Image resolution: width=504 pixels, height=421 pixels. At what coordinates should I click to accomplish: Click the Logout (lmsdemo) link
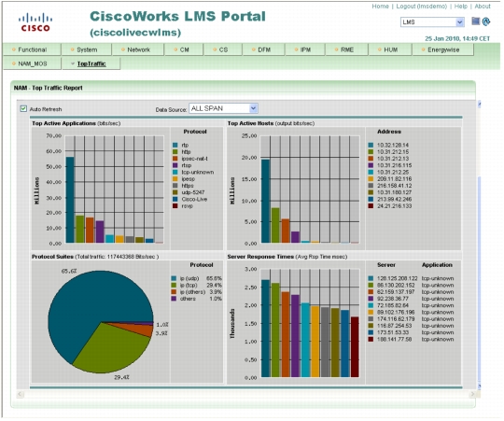pos(421,7)
